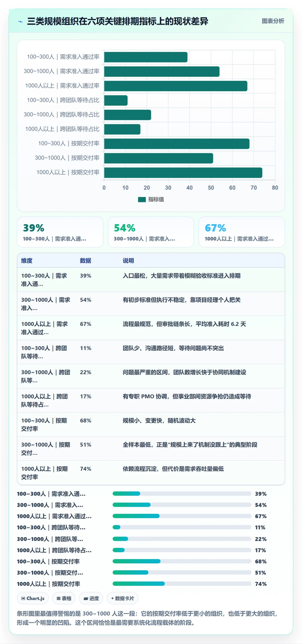This screenshot has height=644, width=302.
Task: Open the 39% data card
Action: click(60, 232)
